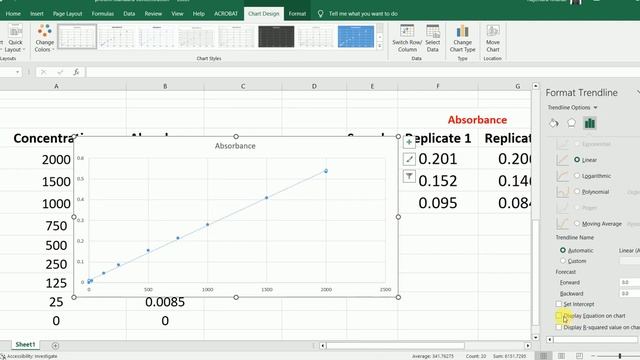Check Display R-squared value on chart

(558, 327)
